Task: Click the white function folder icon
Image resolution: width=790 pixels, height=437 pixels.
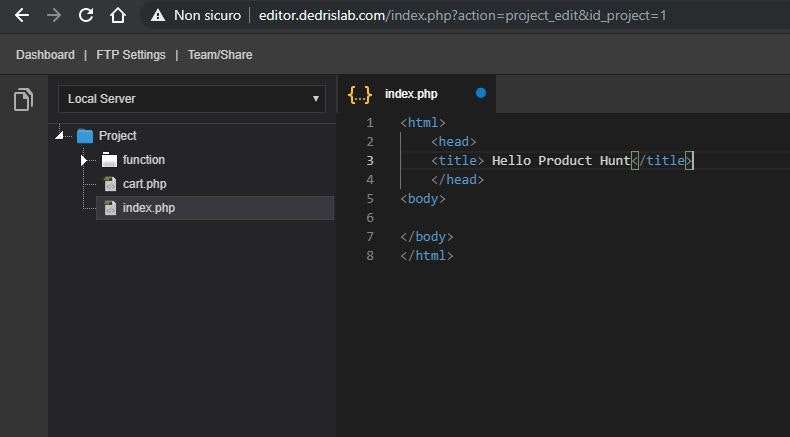Action: (x=109, y=160)
